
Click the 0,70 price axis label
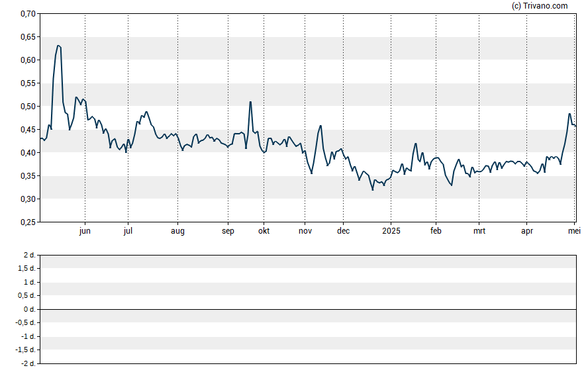pyautogui.click(x=28, y=14)
